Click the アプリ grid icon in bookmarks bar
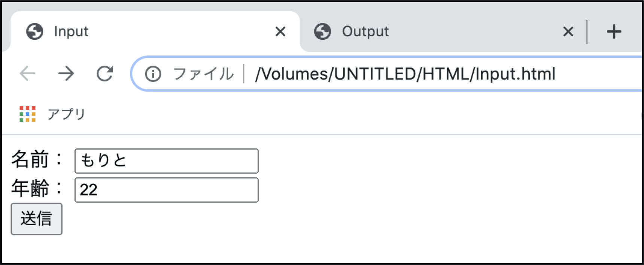 [x=27, y=114]
